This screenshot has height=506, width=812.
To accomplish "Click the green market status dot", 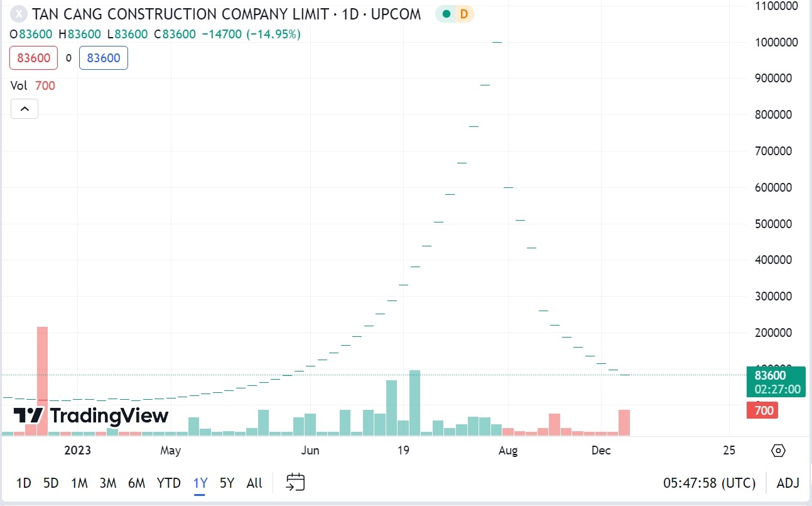I will click(447, 14).
